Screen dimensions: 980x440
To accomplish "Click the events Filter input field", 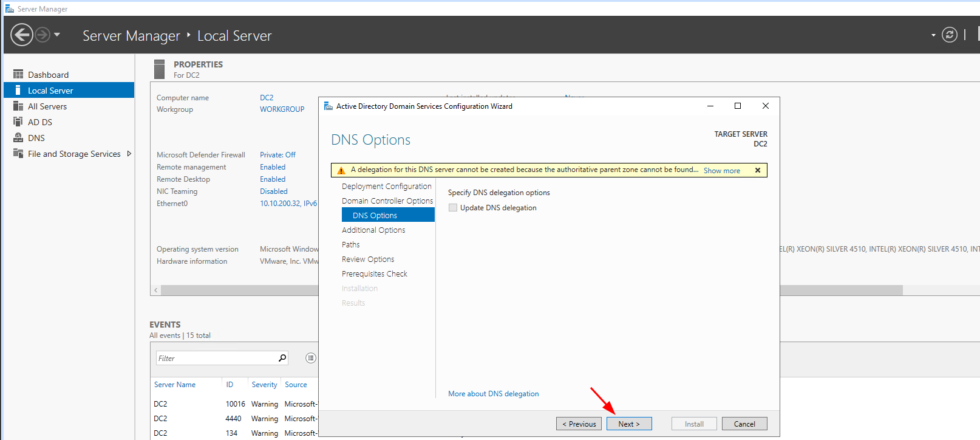I will [x=216, y=358].
